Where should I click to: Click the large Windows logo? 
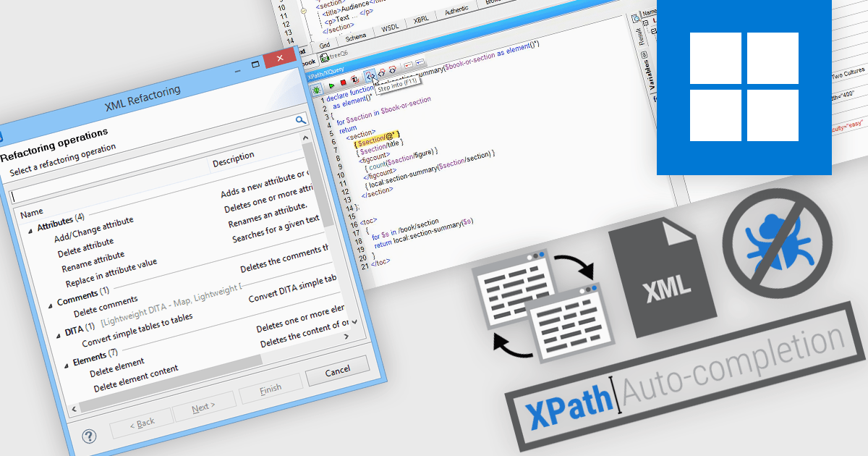tap(744, 86)
